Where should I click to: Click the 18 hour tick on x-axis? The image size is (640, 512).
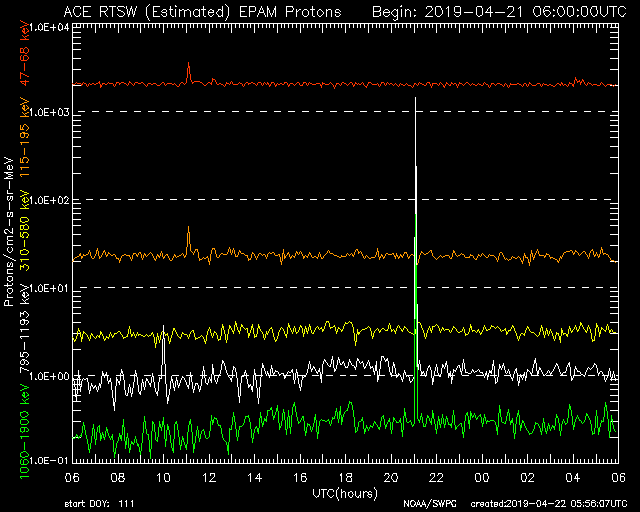tap(345, 477)
